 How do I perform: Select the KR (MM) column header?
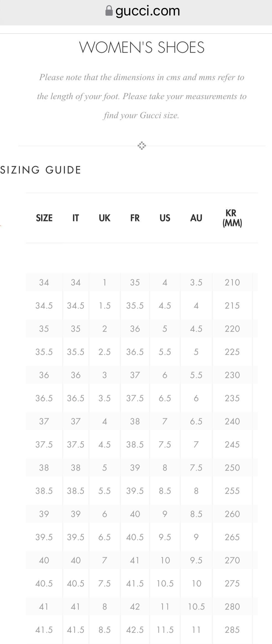232,218
